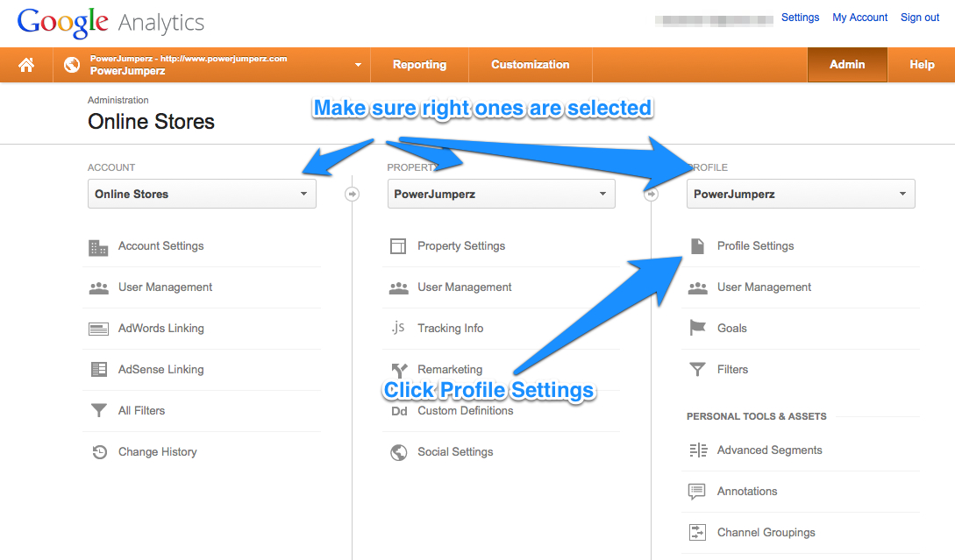Select the account-level User Management people icon
Image resolution: width=955 pixels, height=560 pixels.
(99, 288)
